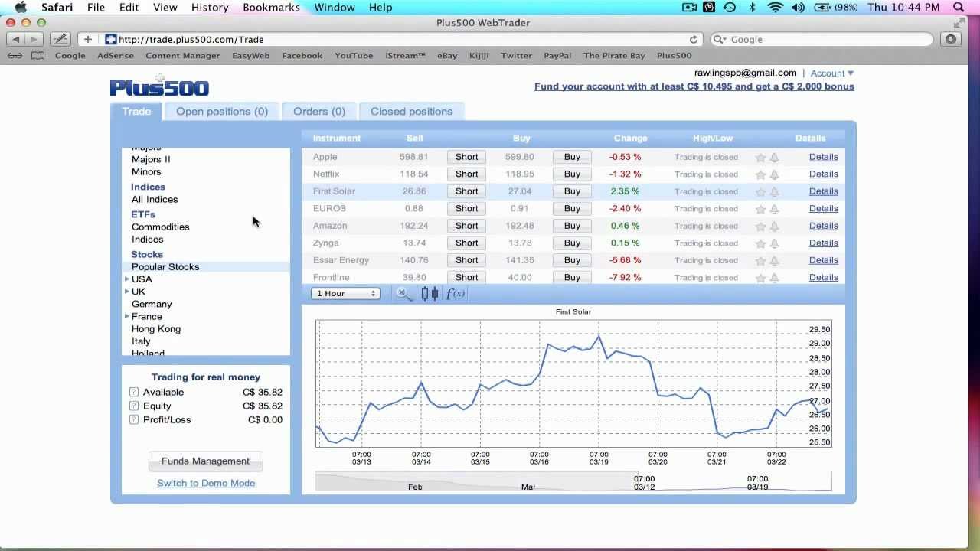Click the alert bell in Netflix row
This screenshot has height=551, width=980.
(x=774, y=174)
